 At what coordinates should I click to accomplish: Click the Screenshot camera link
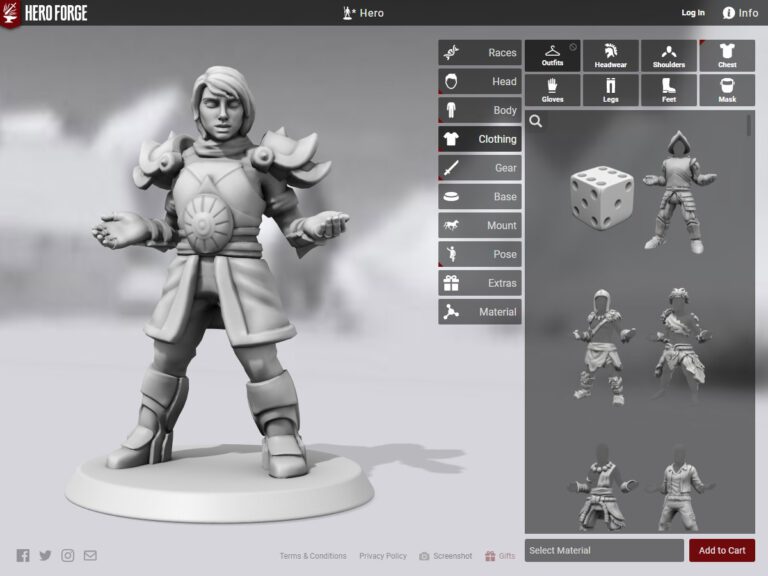point(446,556)
